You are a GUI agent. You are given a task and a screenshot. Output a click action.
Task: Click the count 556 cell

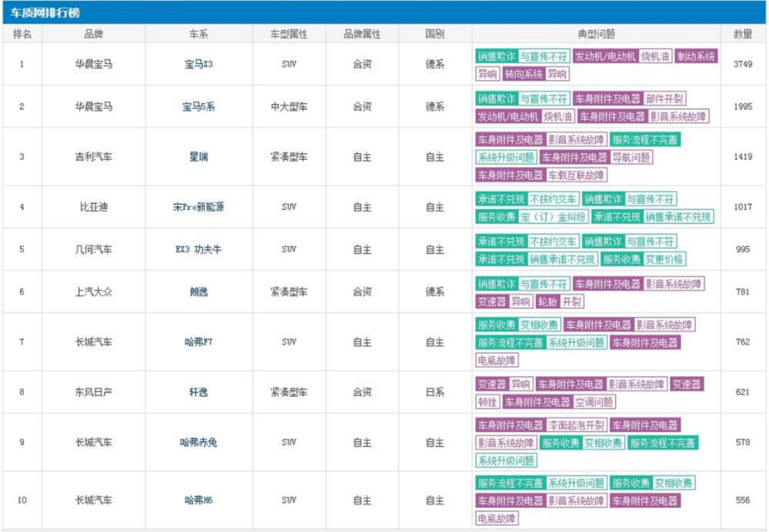click(743, 500)
